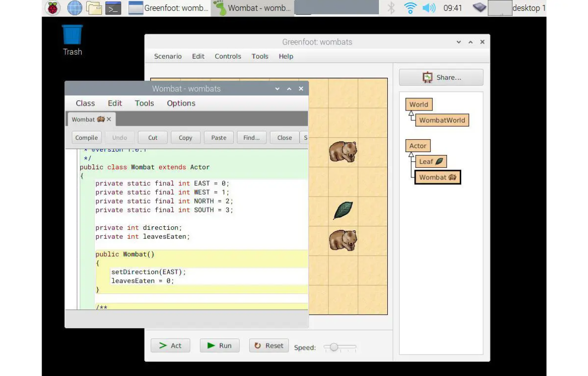
Task: Launch the terminal from the taskbar
Action: pyautogui.click(x=113, y=8)
